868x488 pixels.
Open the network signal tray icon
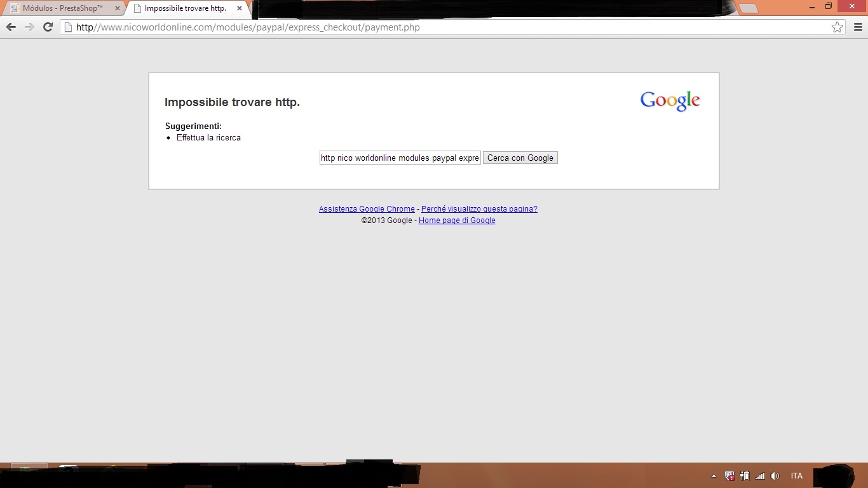760,476
